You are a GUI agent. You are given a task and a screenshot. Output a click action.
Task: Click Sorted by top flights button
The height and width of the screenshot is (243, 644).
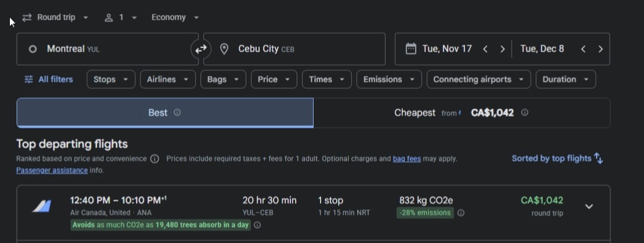557,158
